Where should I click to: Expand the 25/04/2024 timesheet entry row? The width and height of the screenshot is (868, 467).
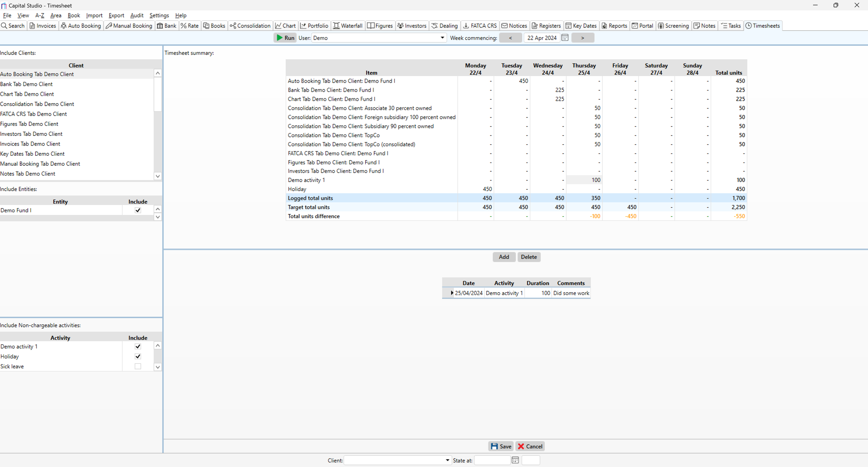pyautogui.click(x=451, y=293)
